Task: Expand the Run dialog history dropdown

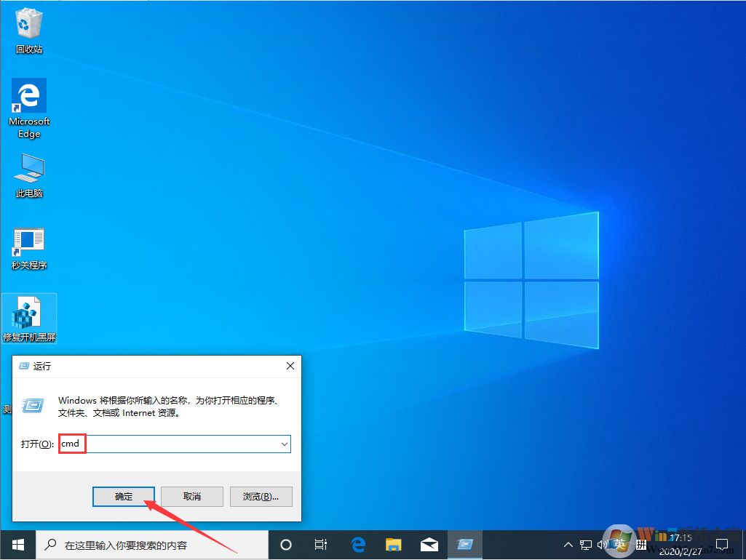Action: point(285,444)
